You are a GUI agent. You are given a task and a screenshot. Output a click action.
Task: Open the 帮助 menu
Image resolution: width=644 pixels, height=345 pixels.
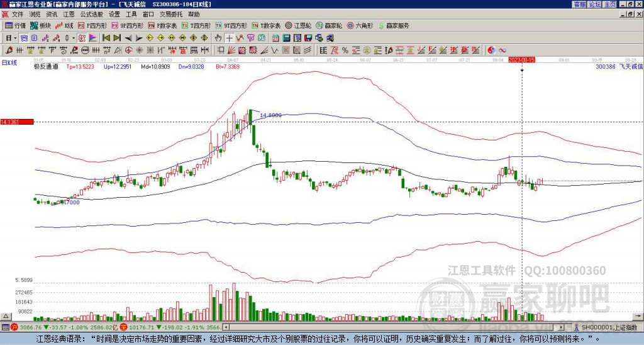pyautogui.click(x=194, y=14)
